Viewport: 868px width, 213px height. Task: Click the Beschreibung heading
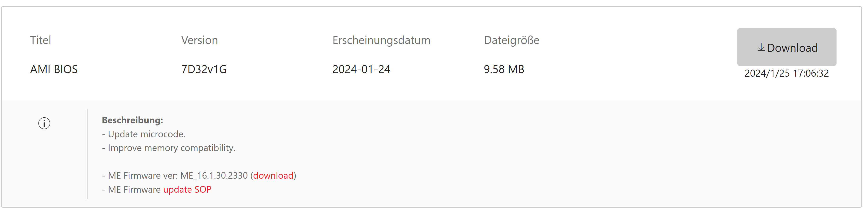[x=132, y=120]
